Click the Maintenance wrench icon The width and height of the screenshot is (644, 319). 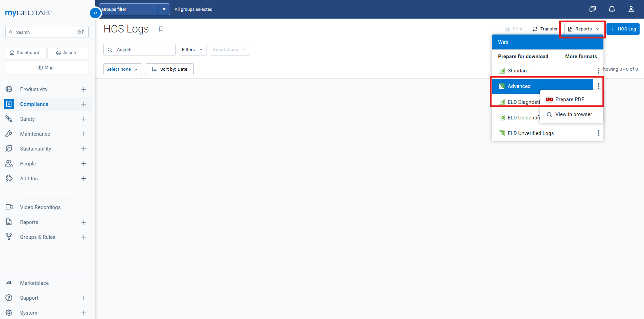[x=9, y=134]
